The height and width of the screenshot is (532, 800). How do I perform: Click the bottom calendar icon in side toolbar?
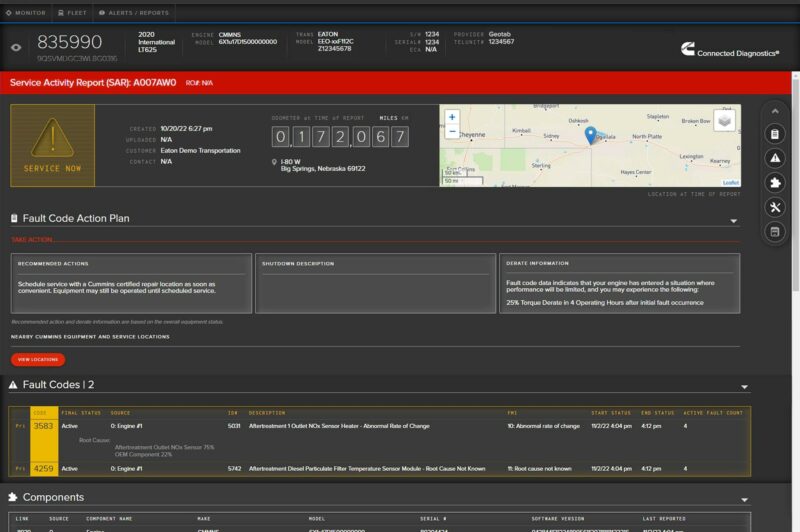[775, 232]
